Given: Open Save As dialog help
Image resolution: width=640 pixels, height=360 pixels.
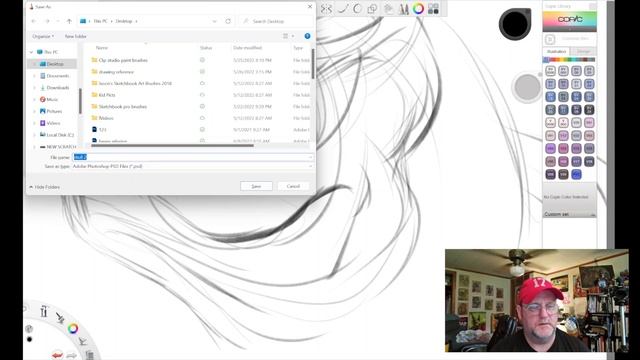Looking at the screenshot, I should [x=307, y=36].
